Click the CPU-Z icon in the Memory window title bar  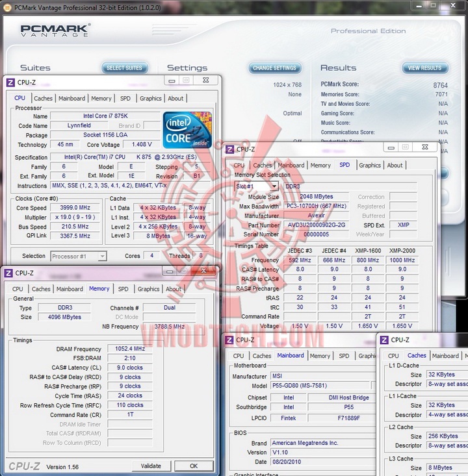[8, 273]
